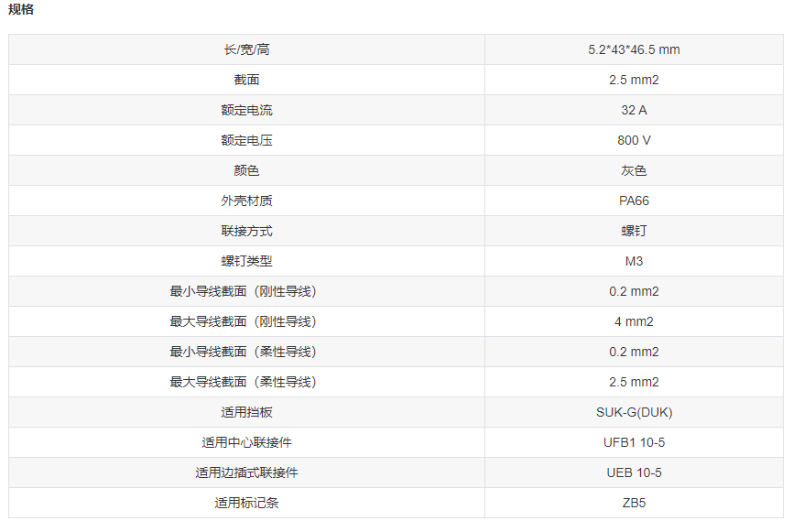Click the 额定电压 label cell
The width and height of the screenshot is (804, 532).
246,140
